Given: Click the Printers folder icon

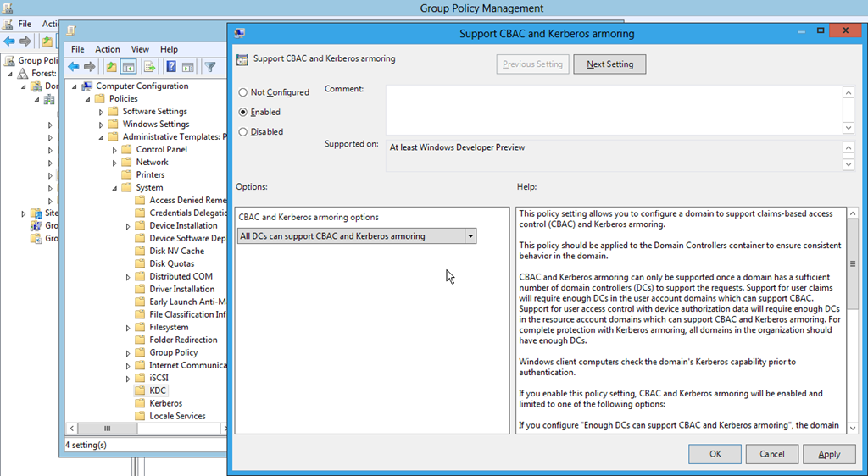Looking at the screenshot, I should [x=127, y=174].
